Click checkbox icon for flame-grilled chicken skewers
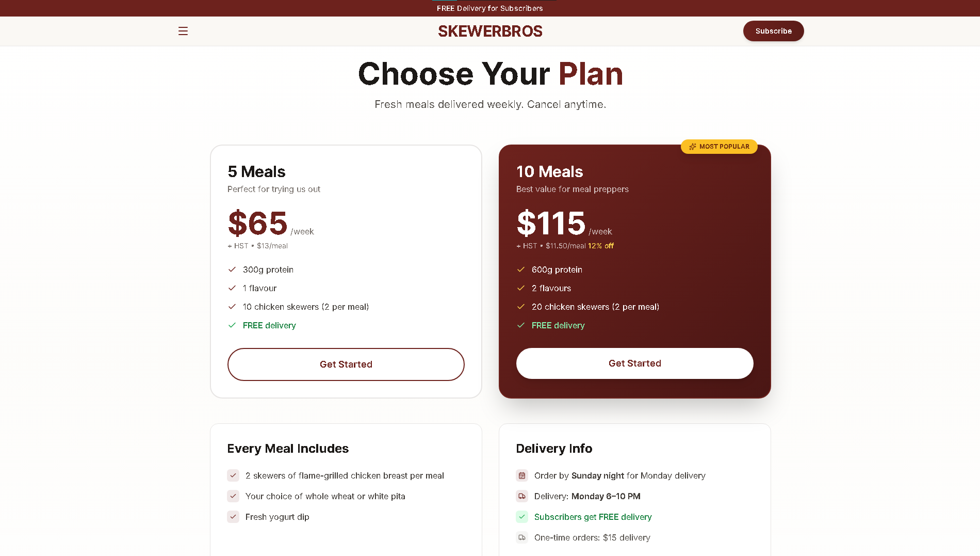Screen dimensions: 980x556 tap(233, 475)
